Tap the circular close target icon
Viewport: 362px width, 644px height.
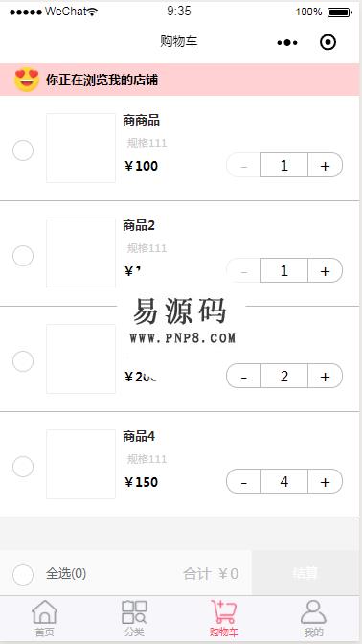(x=328, y=42)
